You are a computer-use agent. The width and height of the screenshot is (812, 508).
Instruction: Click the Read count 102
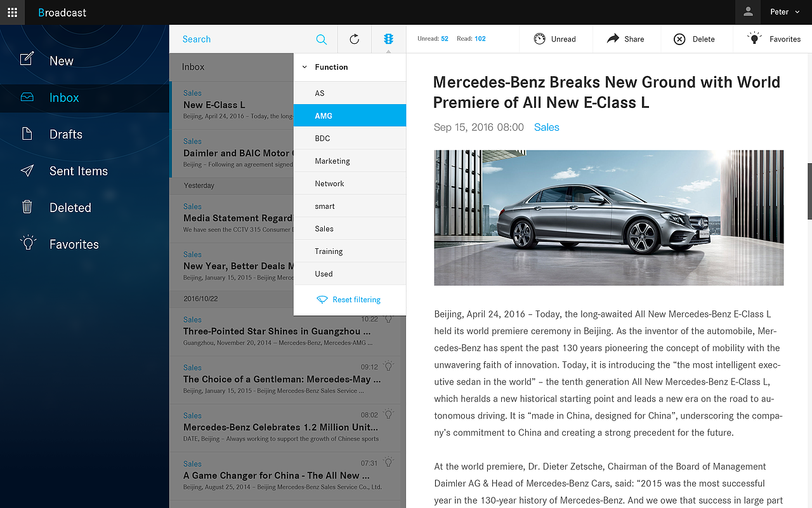click(x=480, y=39)
